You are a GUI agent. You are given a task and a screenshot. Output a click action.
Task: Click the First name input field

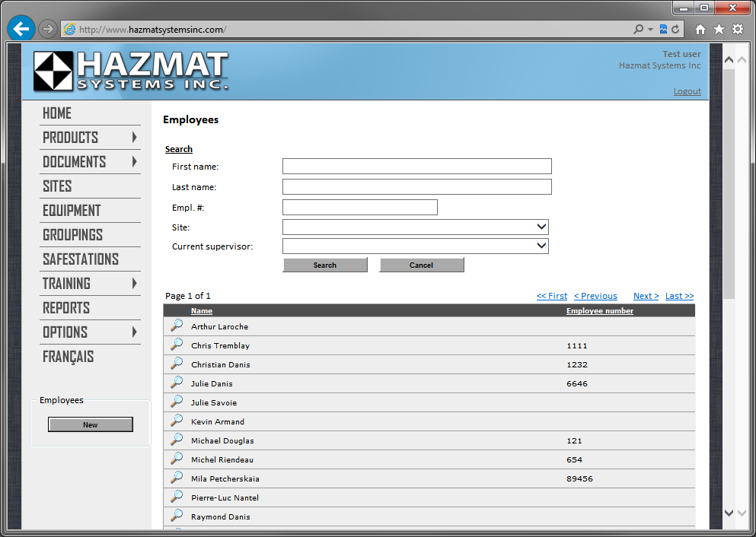point(416,167)
